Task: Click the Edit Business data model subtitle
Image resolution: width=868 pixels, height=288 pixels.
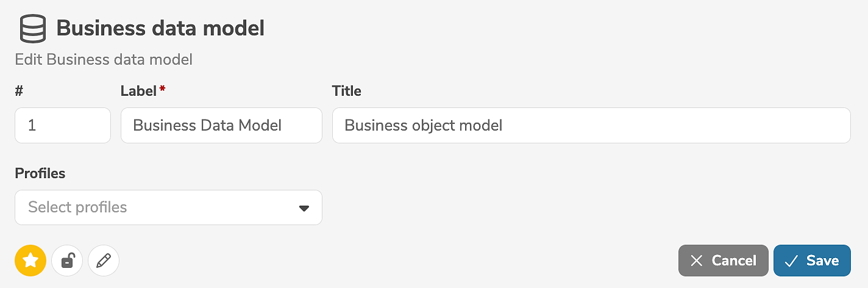Action: click(x=104, y=60)
